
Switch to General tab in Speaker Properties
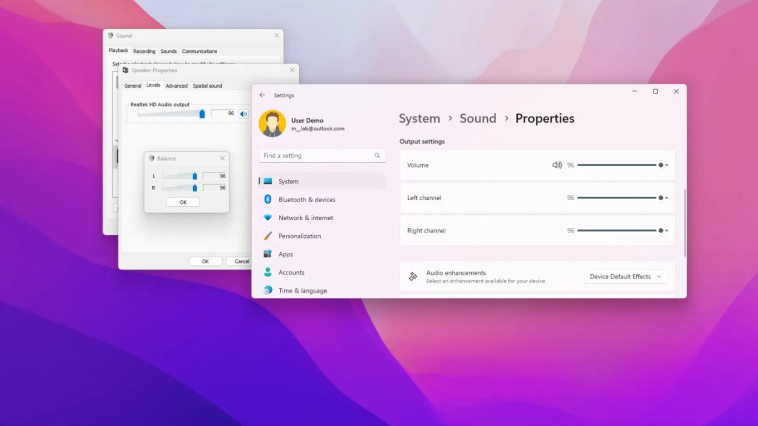point(132,86)
